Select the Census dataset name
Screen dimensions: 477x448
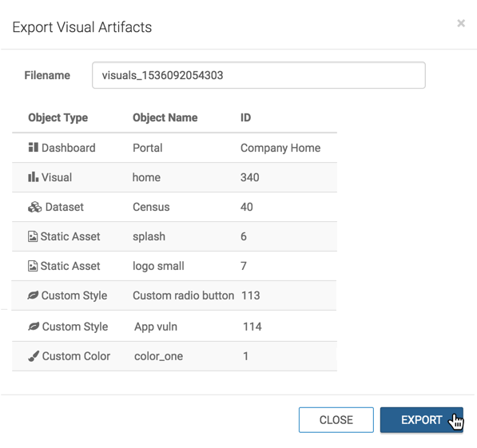[151, 207]
